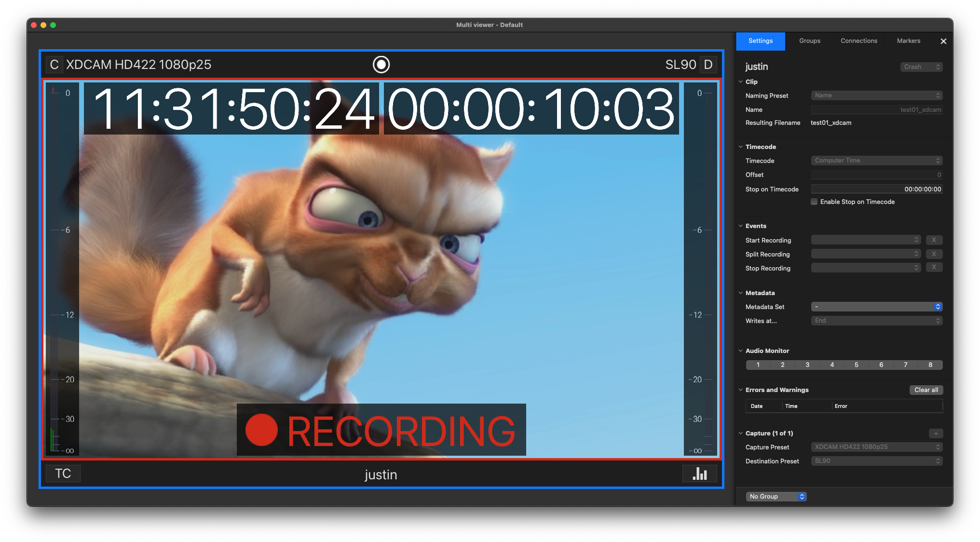Open the Metadata Set dropdown
The height and width of the screenshot is (542, 980).
(877, 307)
